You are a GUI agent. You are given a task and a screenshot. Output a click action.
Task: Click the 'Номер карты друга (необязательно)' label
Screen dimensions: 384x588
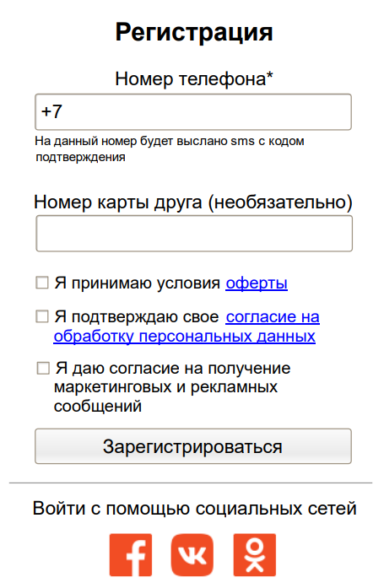[193, 202]
